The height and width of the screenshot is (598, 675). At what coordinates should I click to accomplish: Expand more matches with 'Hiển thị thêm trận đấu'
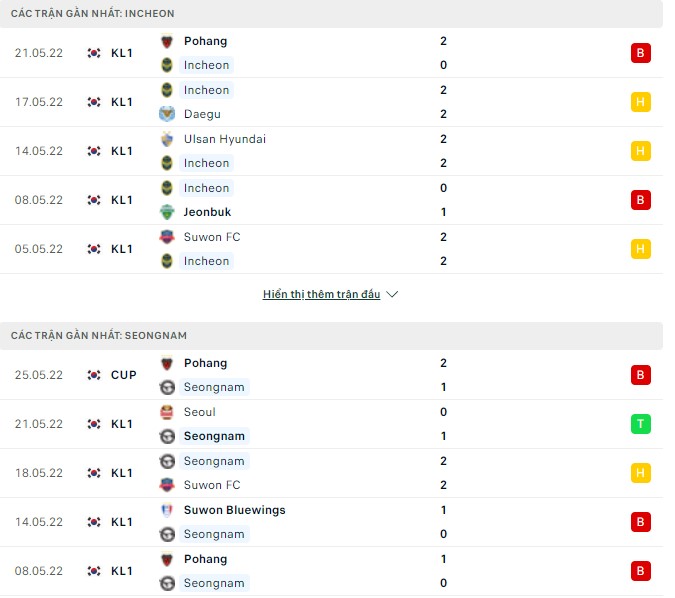321,295
